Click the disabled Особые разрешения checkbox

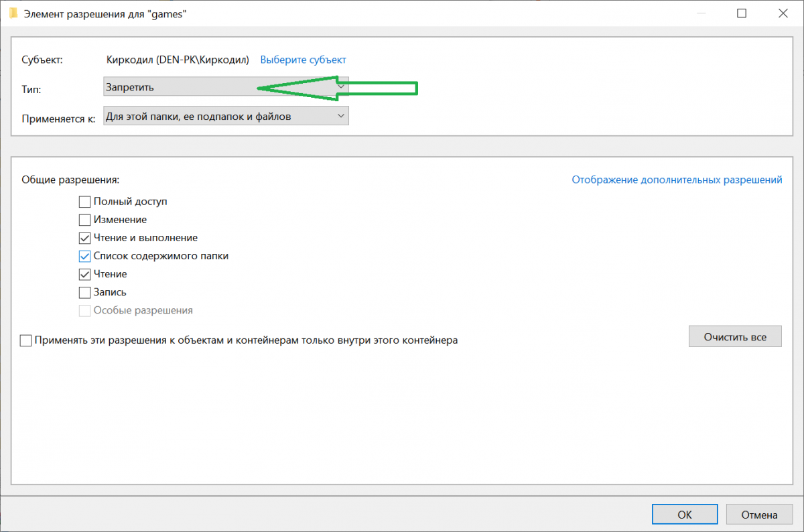point(84,310)
